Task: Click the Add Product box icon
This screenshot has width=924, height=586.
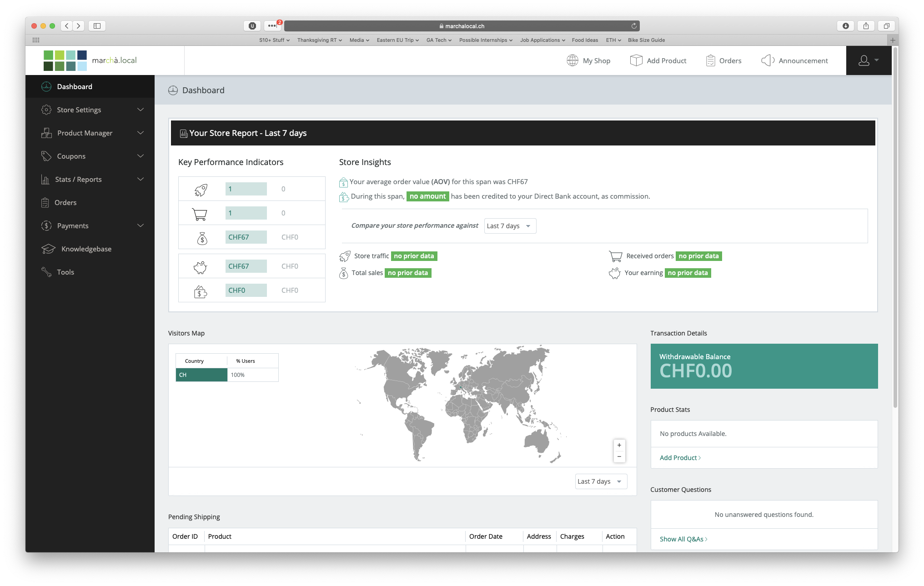Action: [636, 60]
